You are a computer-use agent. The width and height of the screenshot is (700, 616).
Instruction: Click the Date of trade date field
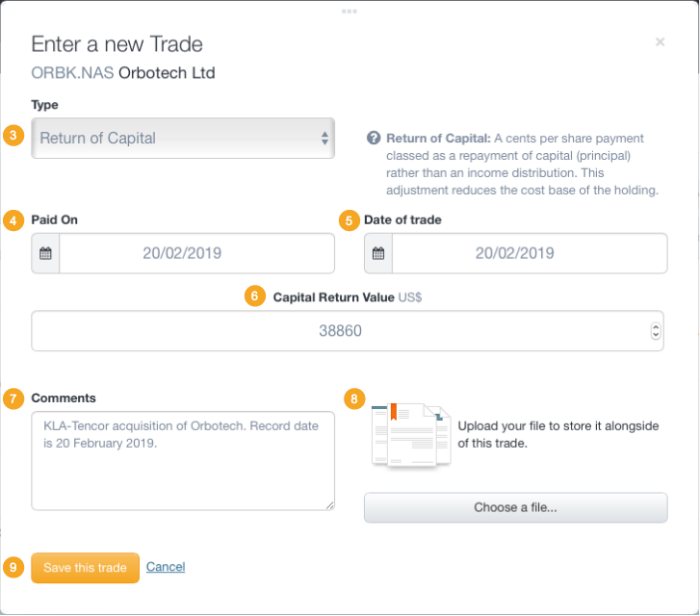tap(530, 253)
